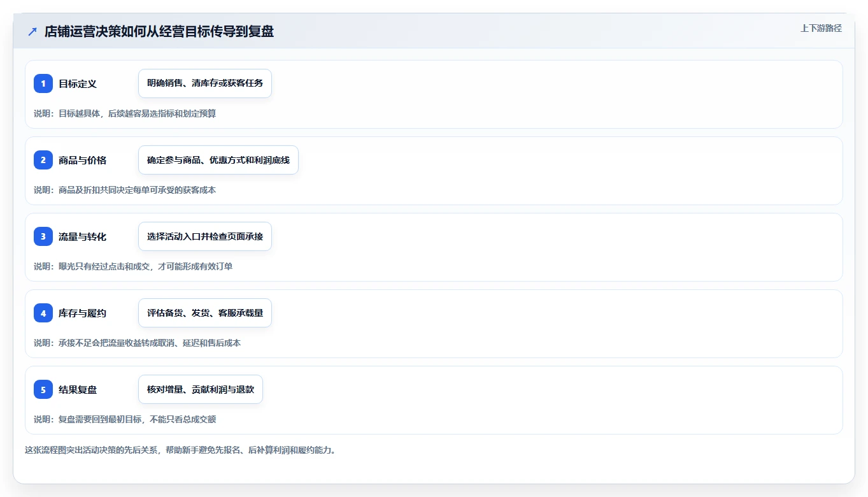Select the 明确销售、清库存或获客任务 chip
Screen dimensions: 868x497
click(205, 83)
